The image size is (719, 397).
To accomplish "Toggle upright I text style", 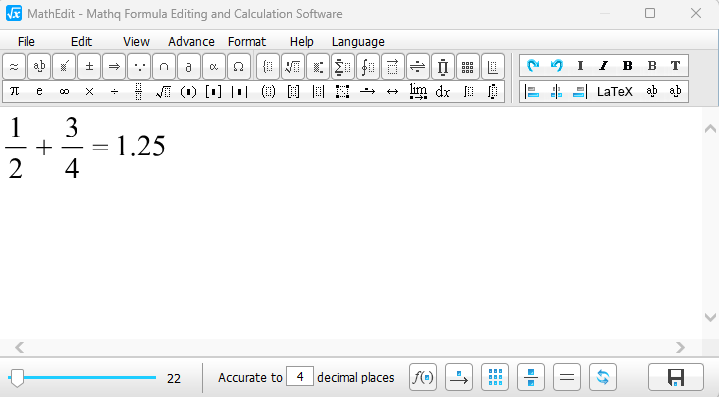I will (x=580, y=66).
